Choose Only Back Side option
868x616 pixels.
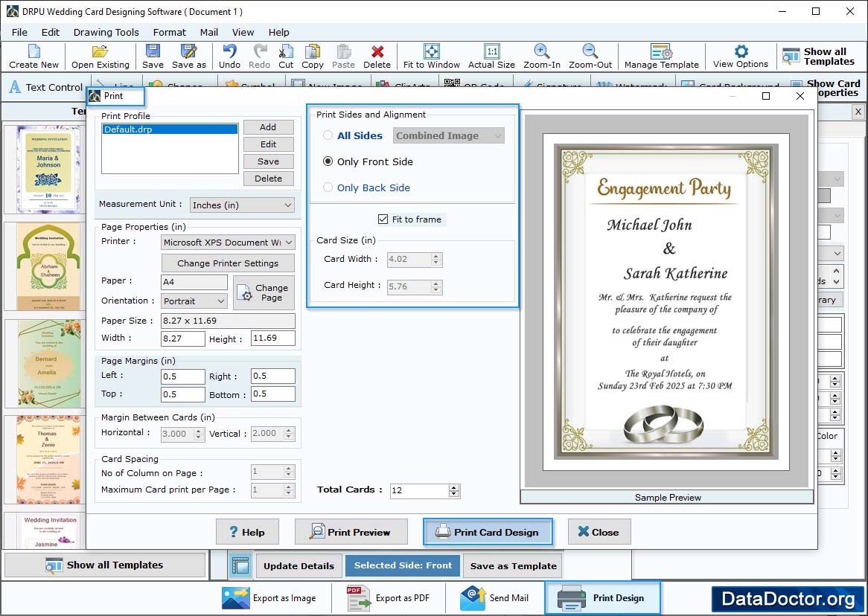[328, 187]
